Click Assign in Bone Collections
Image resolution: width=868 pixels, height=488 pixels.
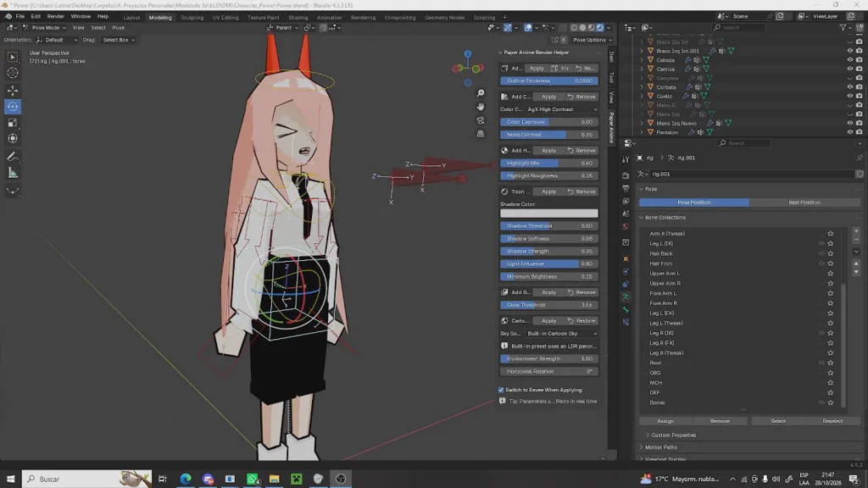click(x=665, y=421)
